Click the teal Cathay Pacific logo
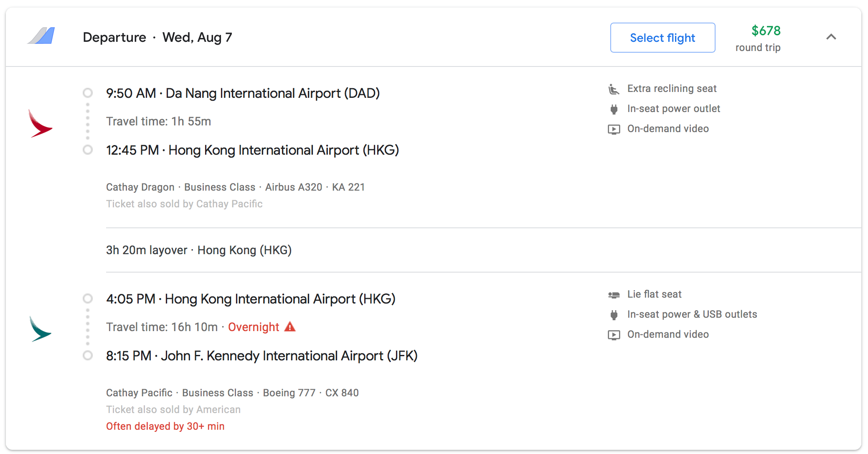 pyautogui.click(x=40, y=329)
